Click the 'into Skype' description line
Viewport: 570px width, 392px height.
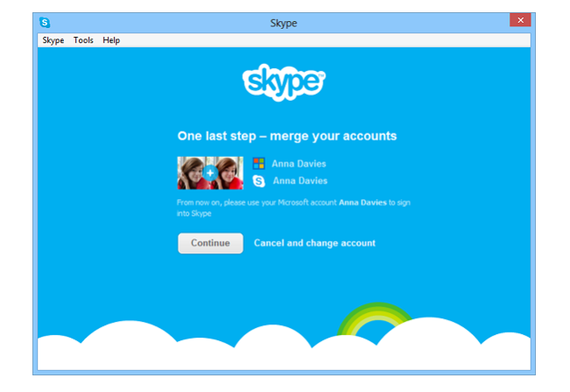[194, 213]
